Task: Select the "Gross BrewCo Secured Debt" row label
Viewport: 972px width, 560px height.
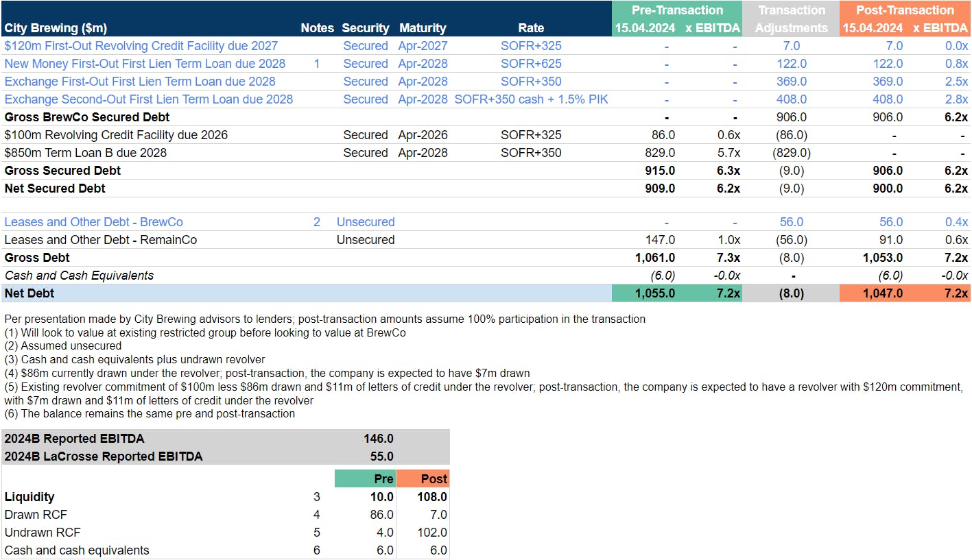Action: [87, 117]
